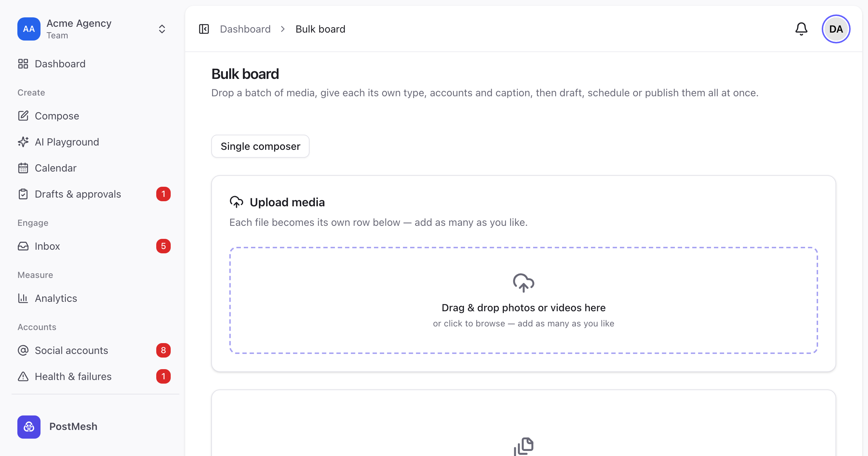868x456 pixels.
Task: Click the AI Playground sparkle icon
Action: pos(23,142)
